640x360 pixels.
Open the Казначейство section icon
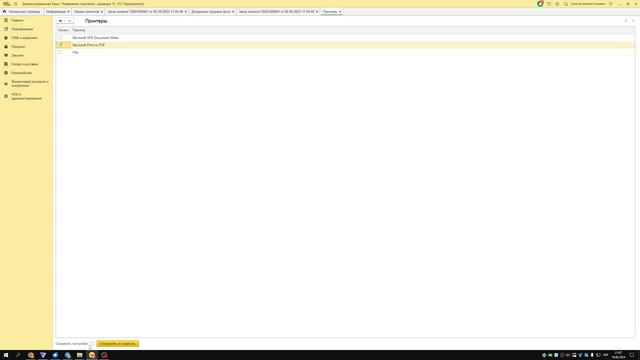[x=6, y=73]
